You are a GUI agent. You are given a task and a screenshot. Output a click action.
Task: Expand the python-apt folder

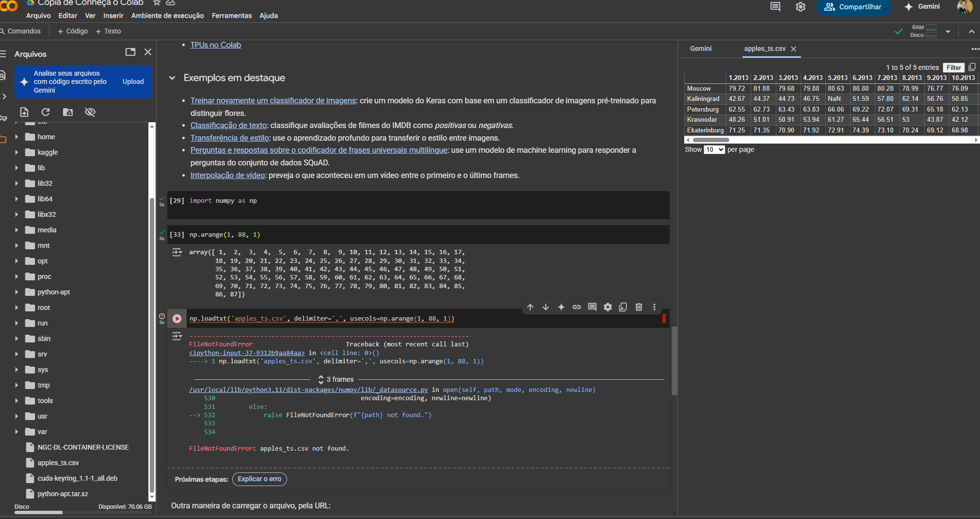click(x=16, y=292)
